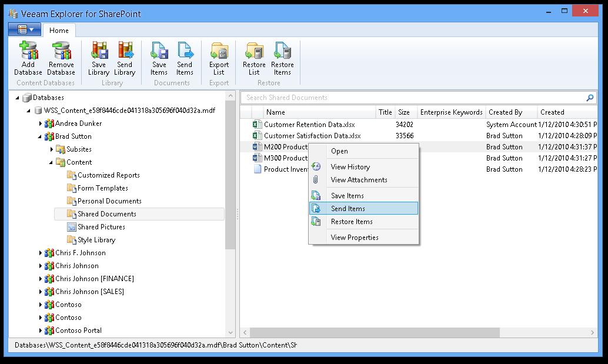Click the Subsites folder icon
This screenshot has width=608, height=364.
pyautogui.click(x=60, y=149)
